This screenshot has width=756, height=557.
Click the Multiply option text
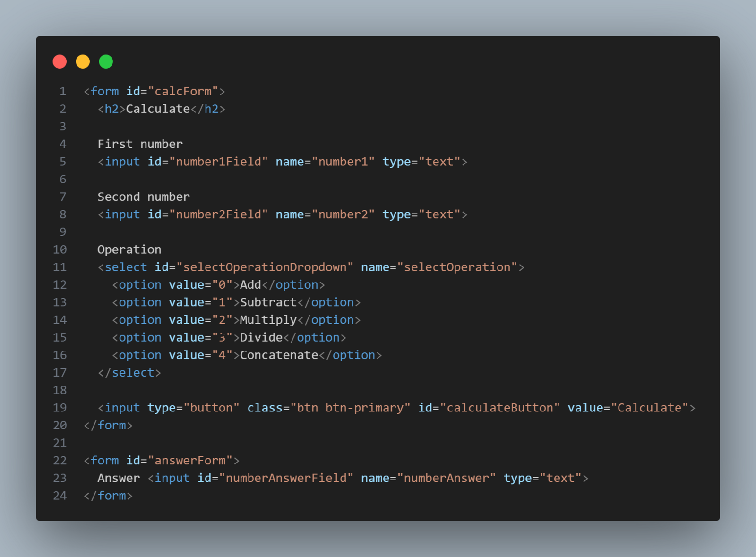click(x=268, y=320)
